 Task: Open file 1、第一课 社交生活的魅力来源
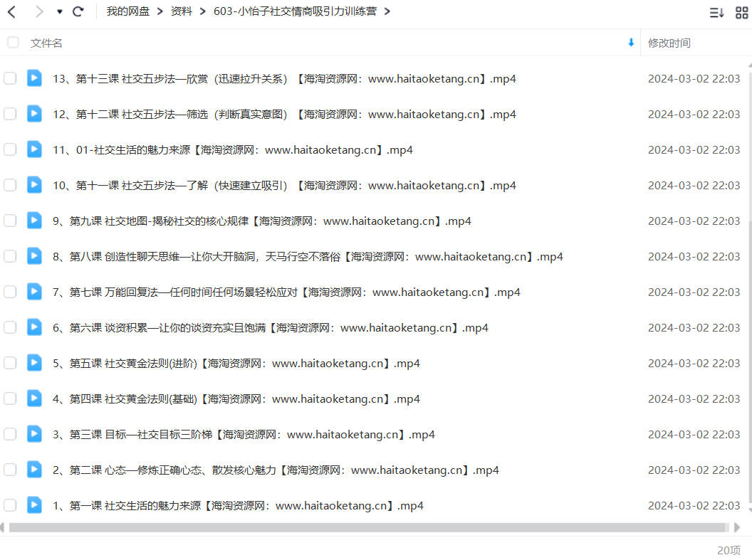click(238, 505)
